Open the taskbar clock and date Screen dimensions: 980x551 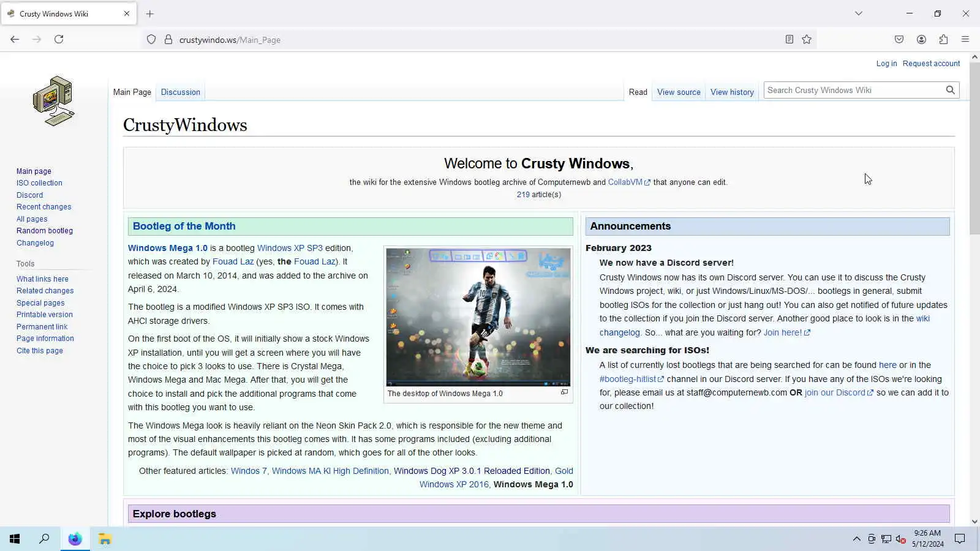927,539
